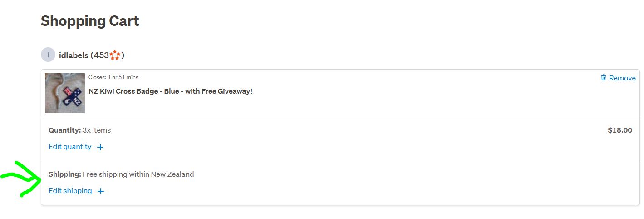Click the Edit quantity link
This screenshot has height=219, width=644.
[70, 147]
